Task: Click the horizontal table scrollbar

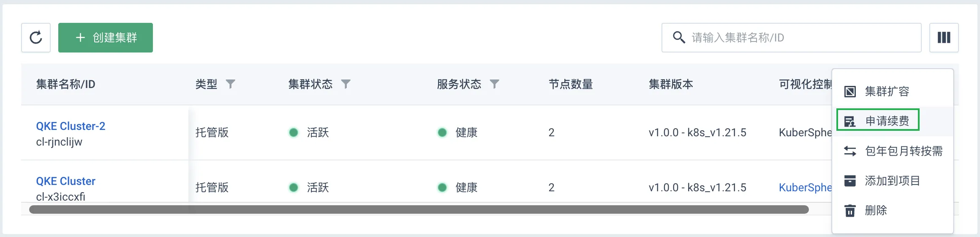Action: pyautogui.click(x=419, y=209)
